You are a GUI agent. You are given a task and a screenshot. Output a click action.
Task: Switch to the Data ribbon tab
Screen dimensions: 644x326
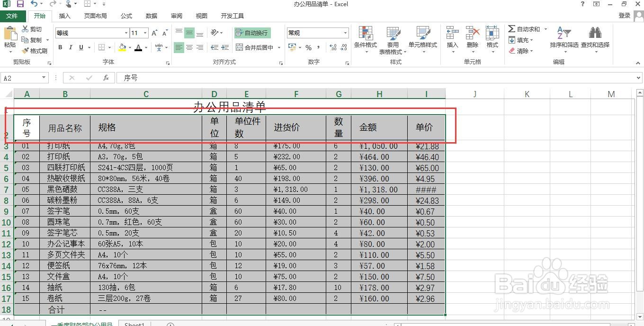tap(151, 16)
